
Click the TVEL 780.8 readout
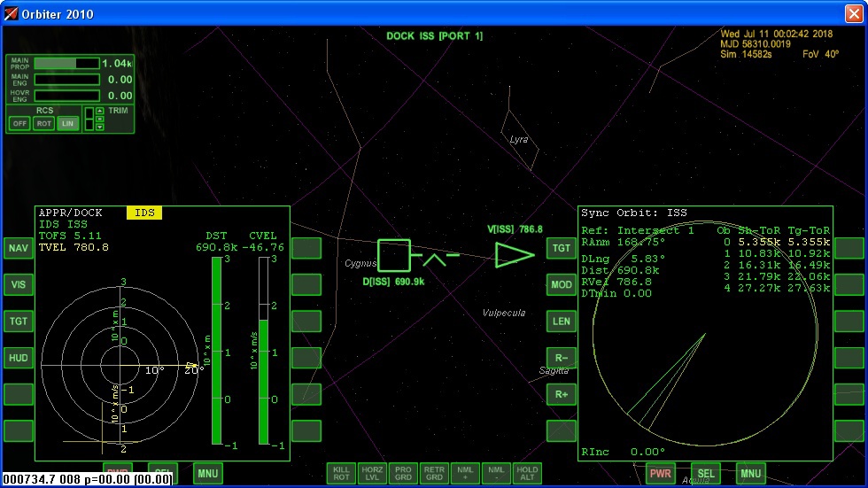coord(74,247)
